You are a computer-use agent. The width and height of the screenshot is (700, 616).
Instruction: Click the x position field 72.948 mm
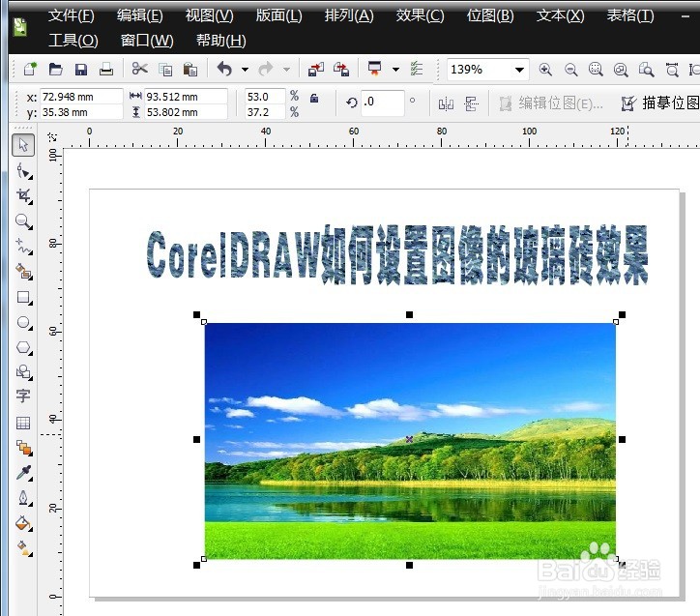(81, 97)
